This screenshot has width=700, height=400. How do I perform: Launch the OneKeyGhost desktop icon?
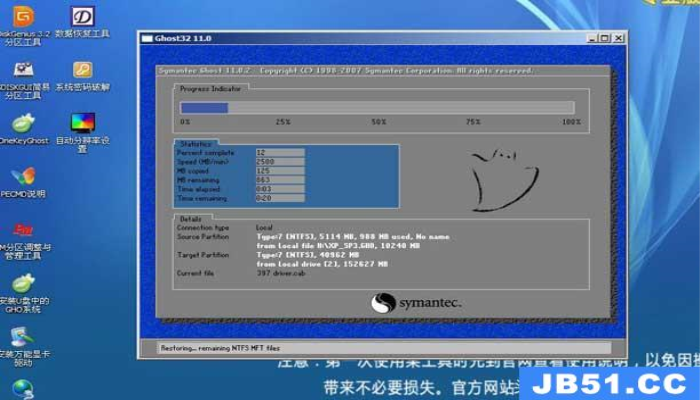coord(23,124)
